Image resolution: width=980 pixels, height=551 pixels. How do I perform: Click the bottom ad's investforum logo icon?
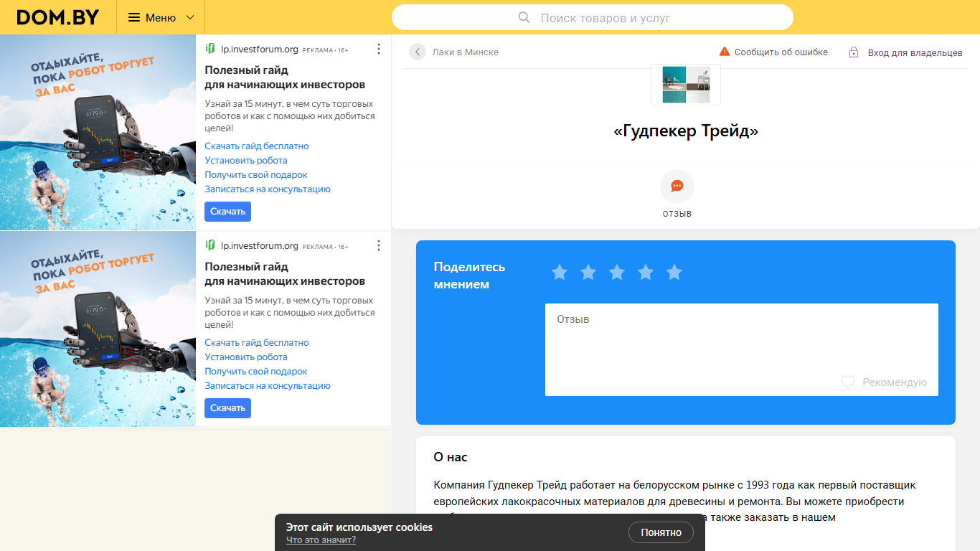[210, 245]
